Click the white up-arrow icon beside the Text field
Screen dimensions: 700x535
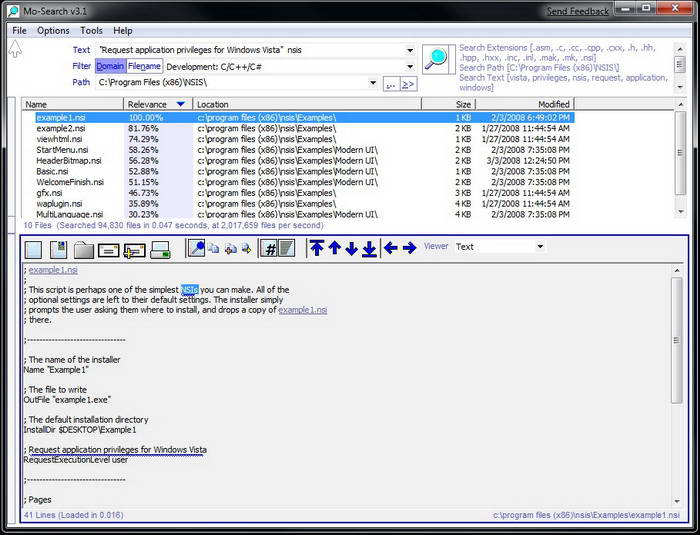(x=15, y=49)
